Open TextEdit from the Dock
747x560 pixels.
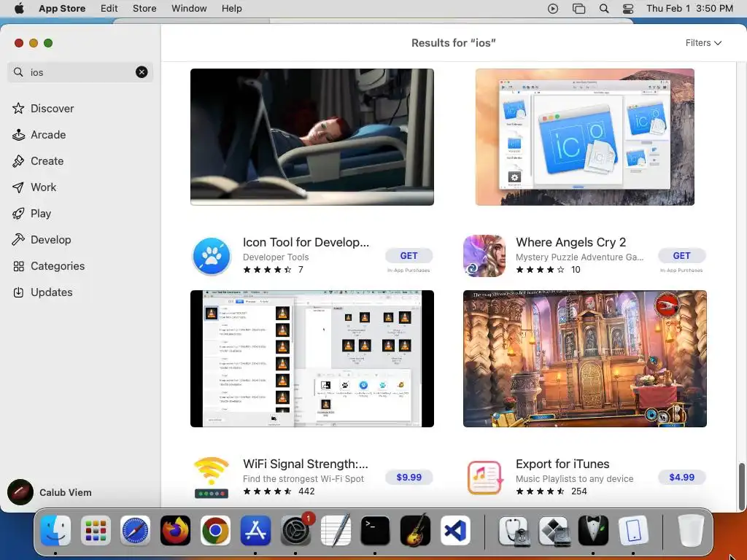pos(336,531)
